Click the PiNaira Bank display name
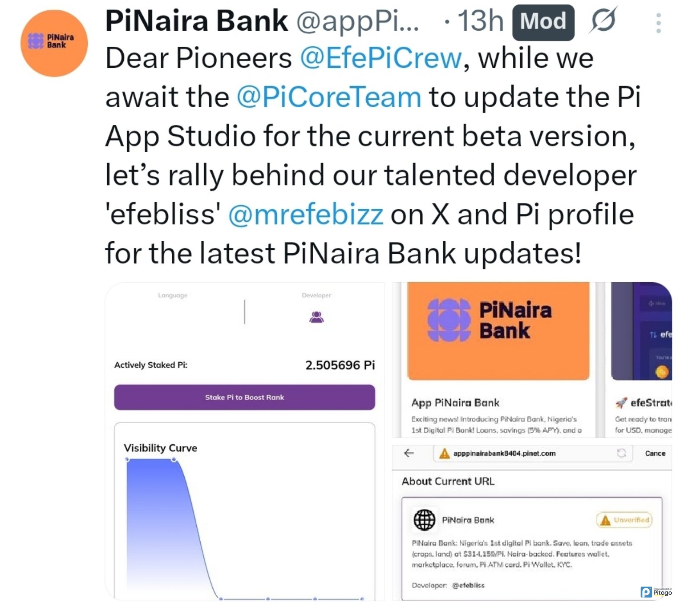Viewport: 692px width, 616px height. [x=196, y=21]
